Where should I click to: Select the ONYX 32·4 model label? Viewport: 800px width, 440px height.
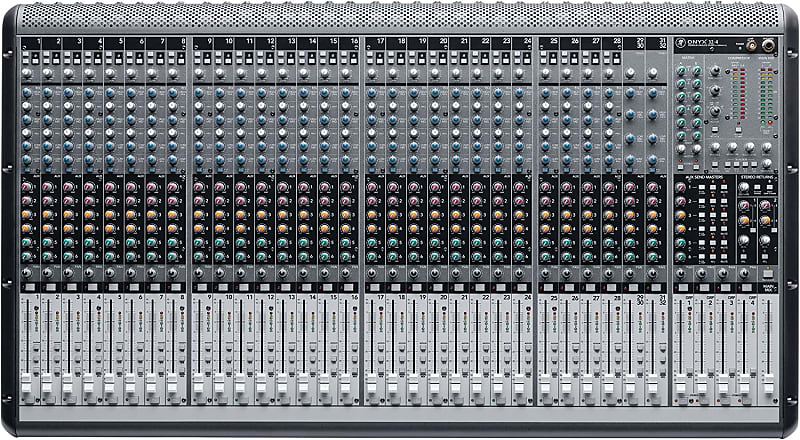[701, 43]
